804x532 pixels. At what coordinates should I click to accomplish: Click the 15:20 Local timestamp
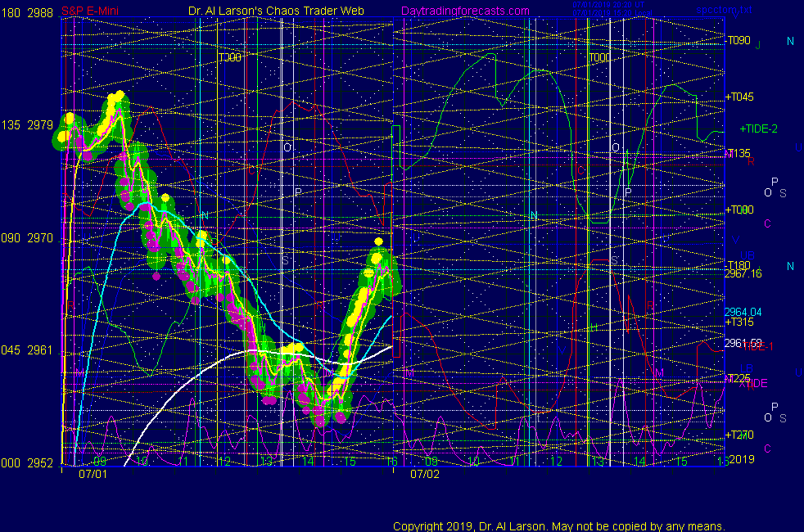pos(612,13)
